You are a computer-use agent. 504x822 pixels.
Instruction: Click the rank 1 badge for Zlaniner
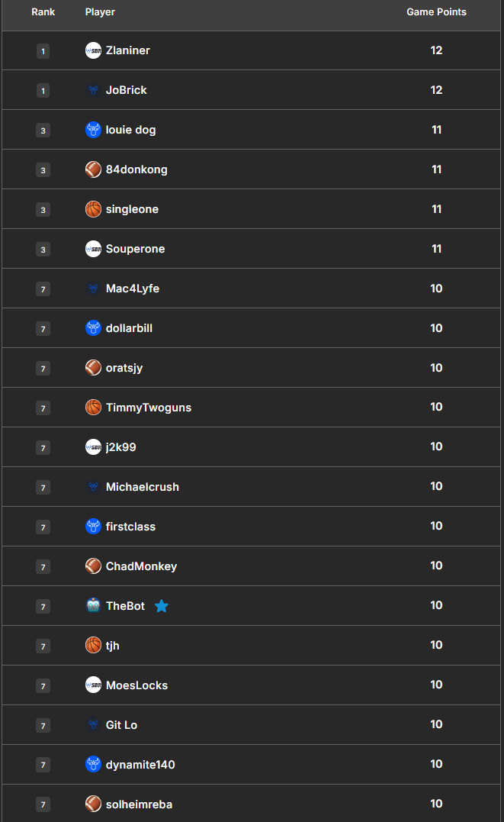click(x=43, y=51)
